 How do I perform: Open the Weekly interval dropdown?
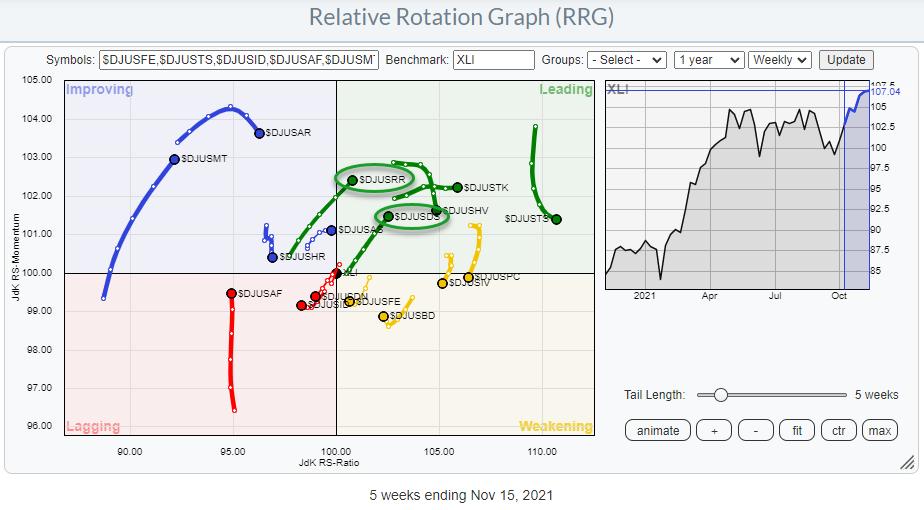[781, 60]
